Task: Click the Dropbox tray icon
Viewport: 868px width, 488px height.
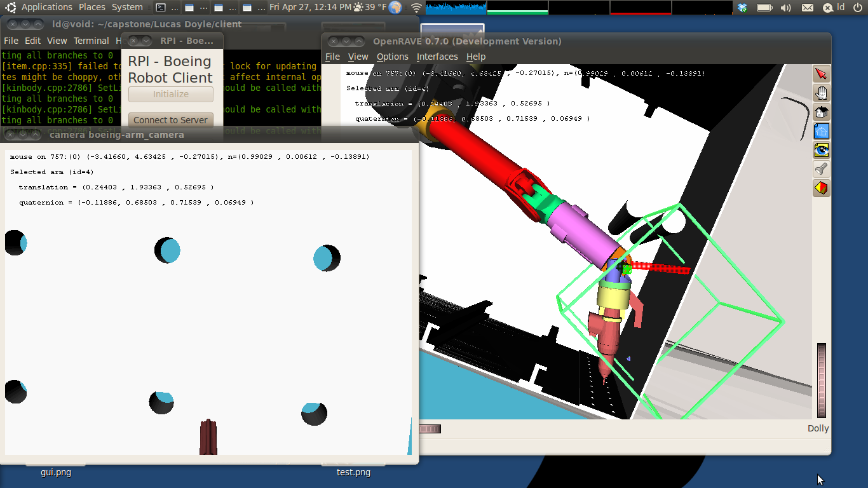Action: [x=742, y=8]
